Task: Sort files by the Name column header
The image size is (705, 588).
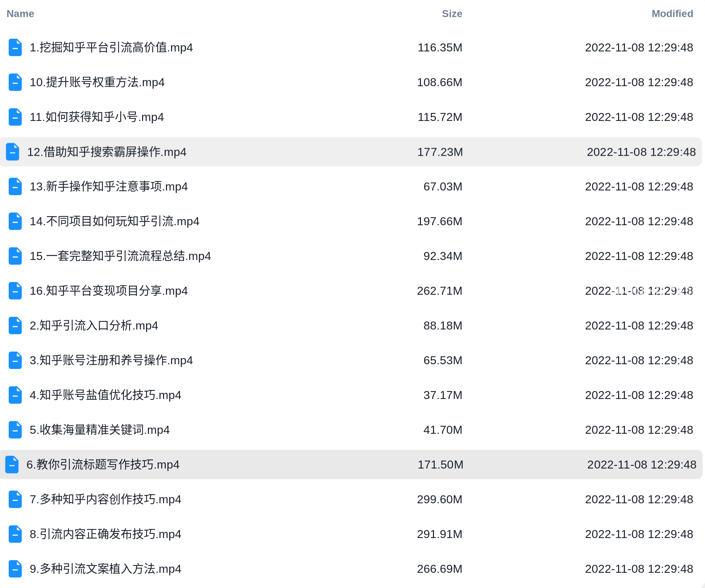Action: tap(20, 14)
